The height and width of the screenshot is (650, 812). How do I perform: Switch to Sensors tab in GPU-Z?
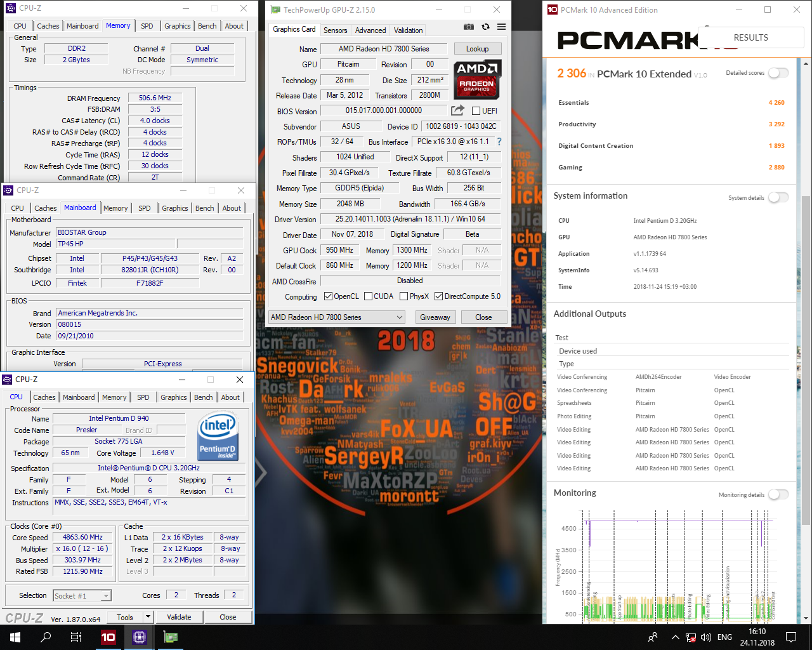[335, 30]
